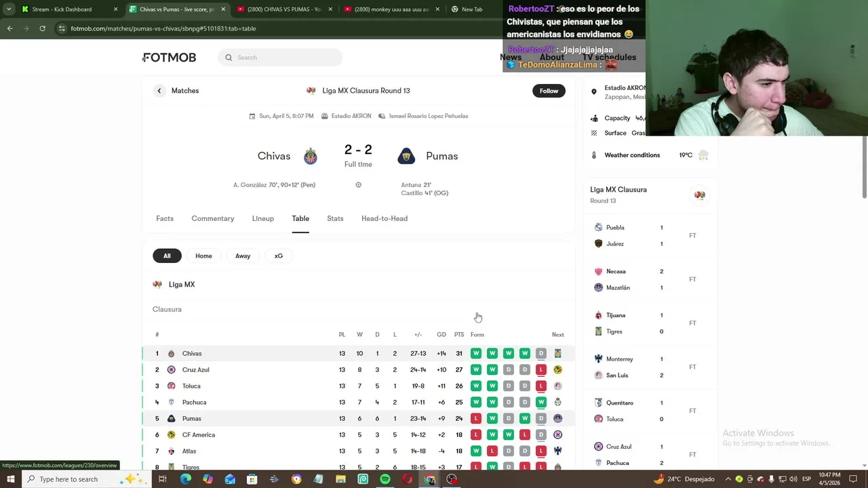Open the Windows Start menu
The height and width of the screenshot is (488, 868).
(x=10, y=479)
